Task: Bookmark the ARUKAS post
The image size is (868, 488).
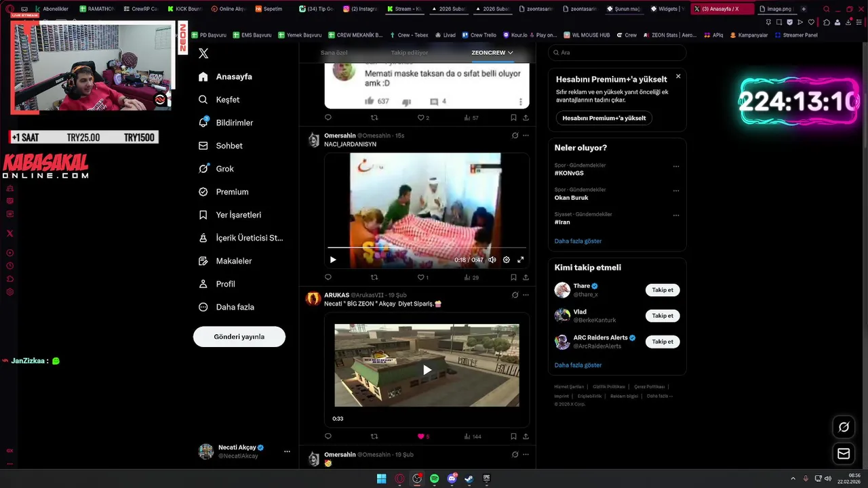Action: (513, 436)
